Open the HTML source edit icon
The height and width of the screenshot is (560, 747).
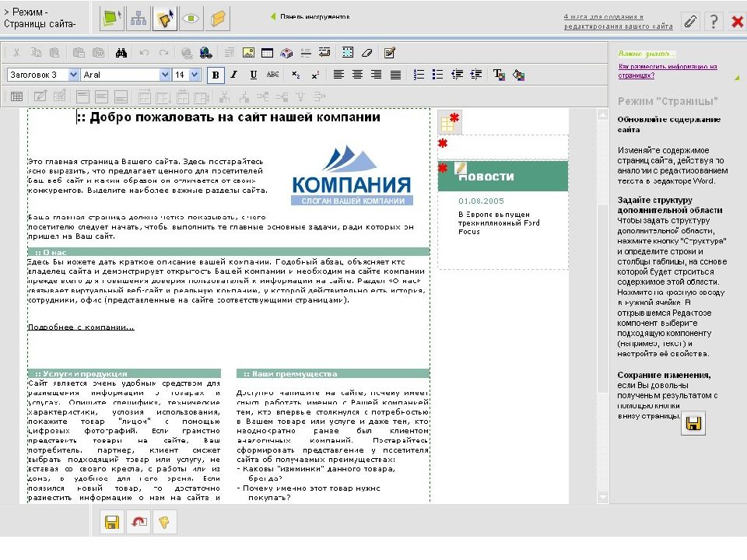389,53
